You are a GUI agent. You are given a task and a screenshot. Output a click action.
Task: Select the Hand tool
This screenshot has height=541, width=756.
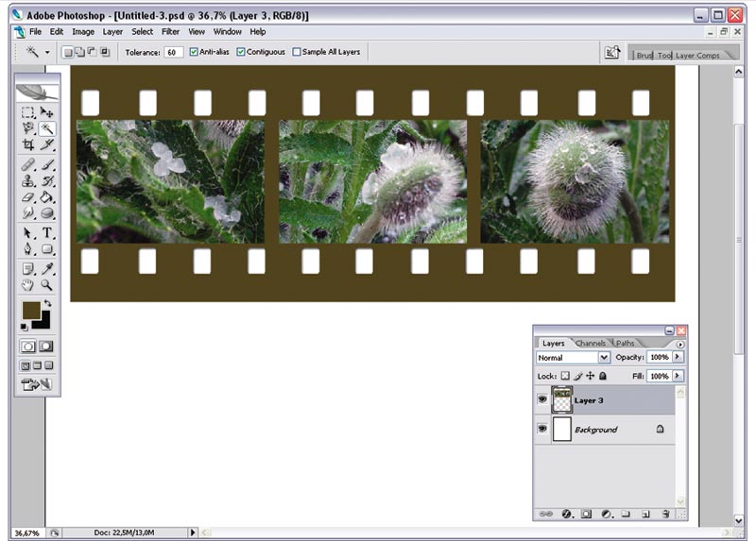click(28, 285)
